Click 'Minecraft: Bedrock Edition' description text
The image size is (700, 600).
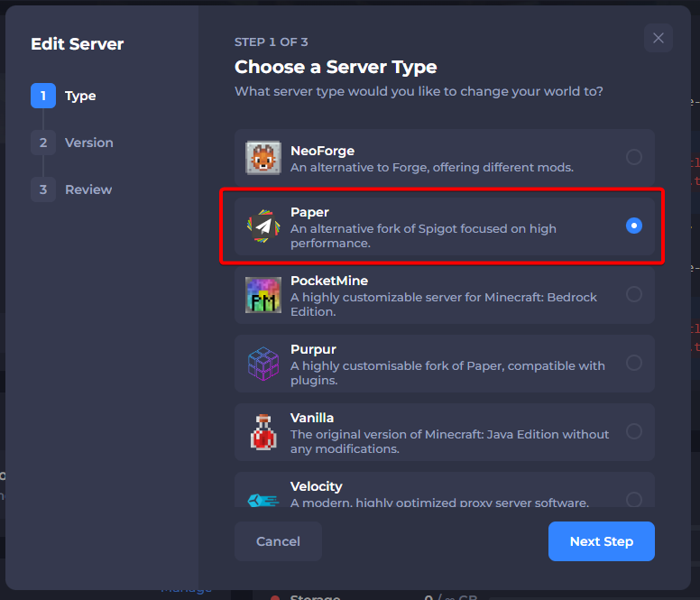click(x=444, y=304)
